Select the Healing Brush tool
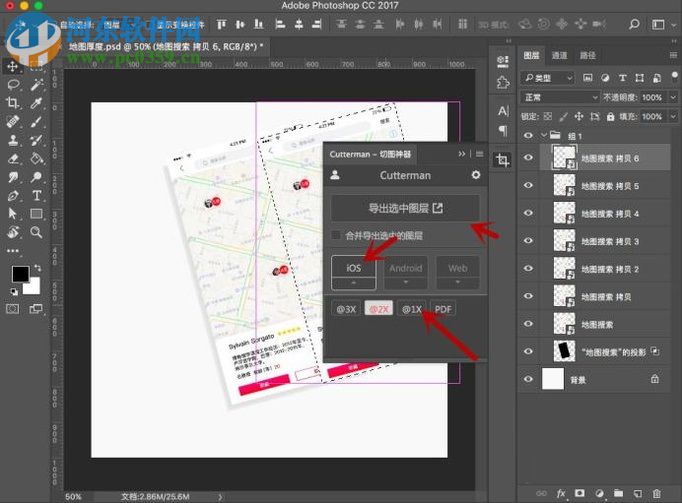The width and height of the screenshot is (682, 503). 13,121
